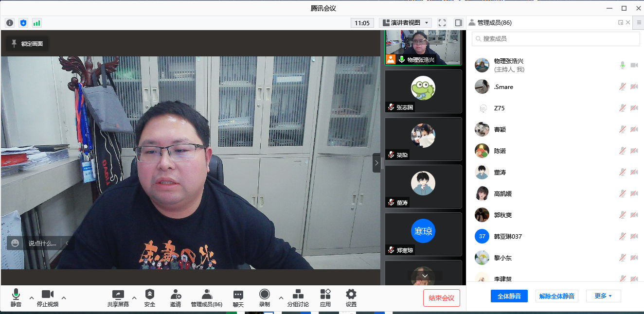The width and height of the screenshot is (644, 314).
Task: Click the blue security shield icon
Action: point(23,23)
